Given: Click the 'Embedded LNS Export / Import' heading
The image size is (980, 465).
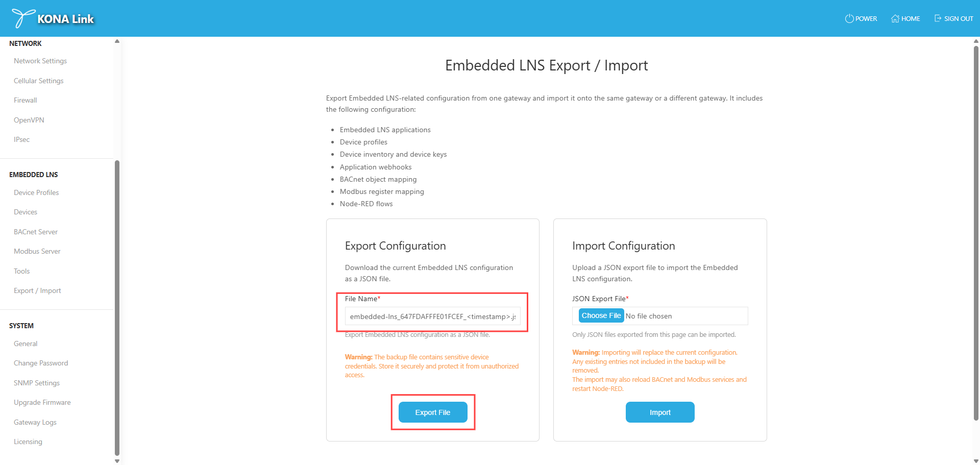Looking at the screenshot, I should 546,65.
